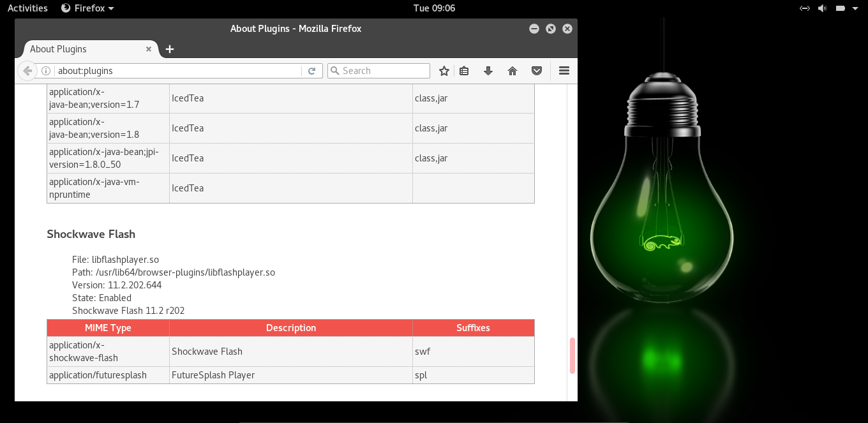Image resolution: width=868 pixels, height=423 pixels.
Task: Click the Description column header
Action: click(291, 328)
